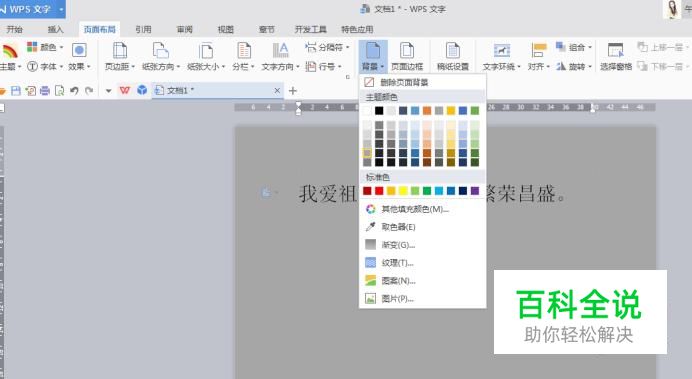Expand the 背景 dropdown arrow

[x=382, y=67]
